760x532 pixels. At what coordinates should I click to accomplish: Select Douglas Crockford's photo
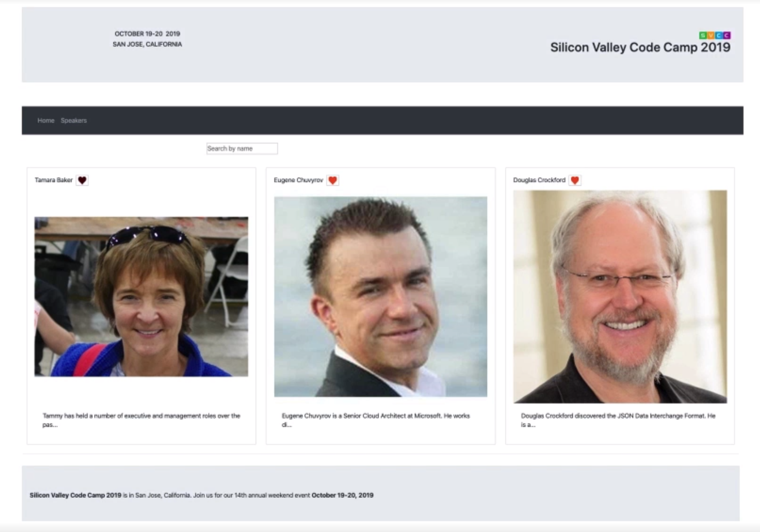coord(620,297)
